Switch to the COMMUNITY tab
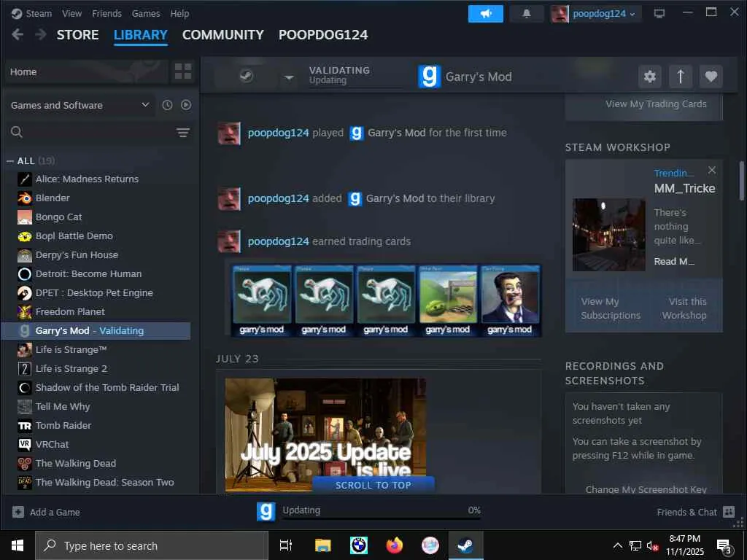747x560 pixels. pyautogui.click(x=223, y=35)
